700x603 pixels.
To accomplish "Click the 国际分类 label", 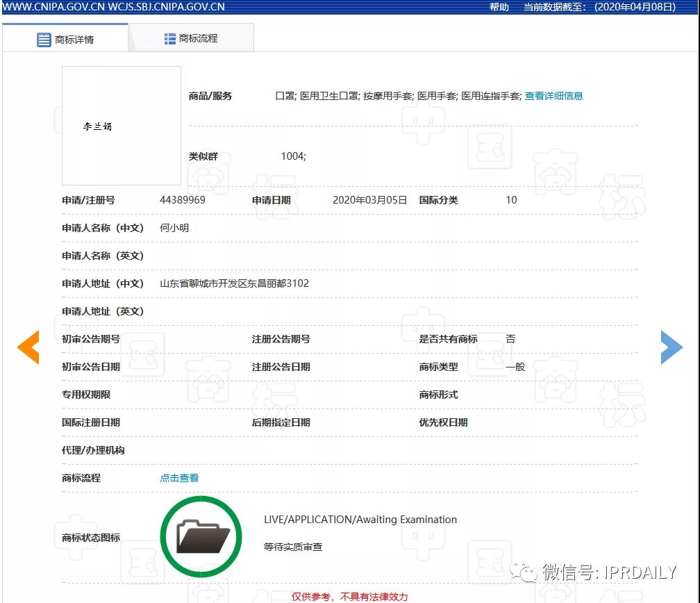I will pyautogui.click(x=438, y=200).
